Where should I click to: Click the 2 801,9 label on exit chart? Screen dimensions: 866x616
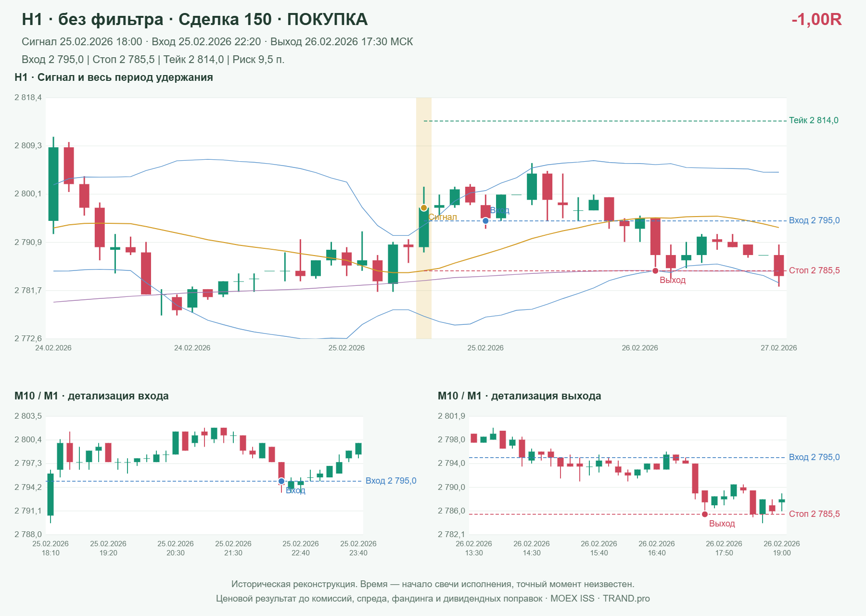[x=451, y=416]
